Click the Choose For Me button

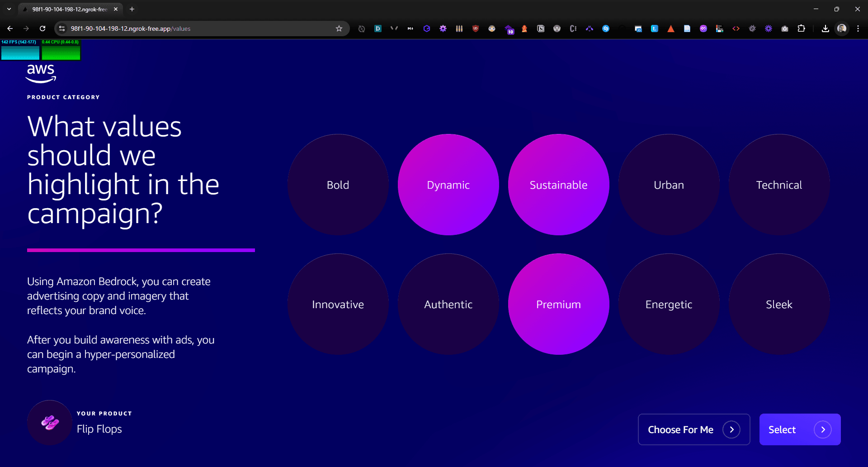pyautogui.click(x=693, y=429)
